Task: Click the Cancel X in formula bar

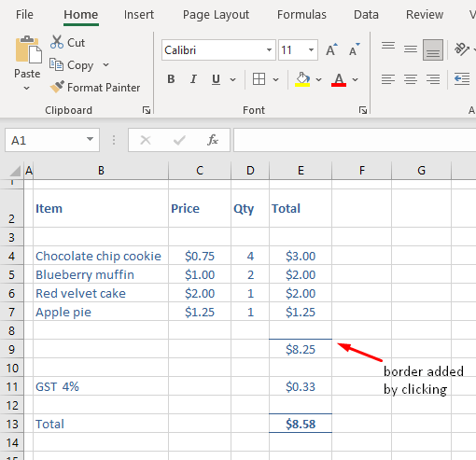Action: click(x=146, y=140)
